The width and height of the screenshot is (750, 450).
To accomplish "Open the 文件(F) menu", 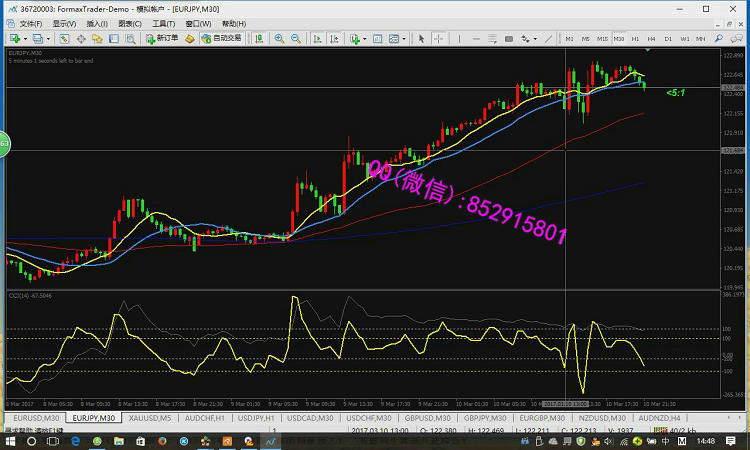I will coord(30,23).
